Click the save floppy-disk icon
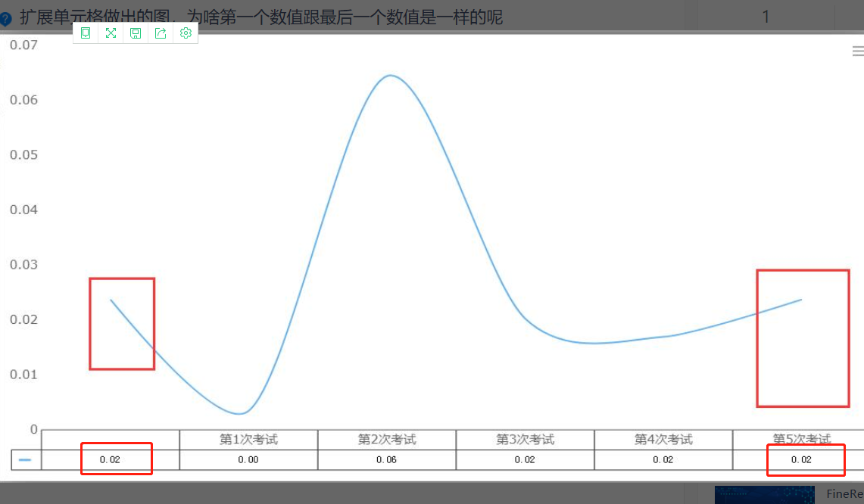 (x=136, y=33)
